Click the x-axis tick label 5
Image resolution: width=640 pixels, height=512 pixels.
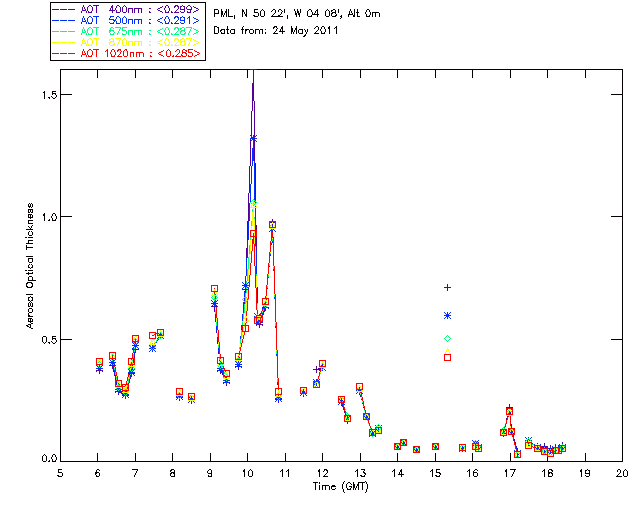click(60, 473)
